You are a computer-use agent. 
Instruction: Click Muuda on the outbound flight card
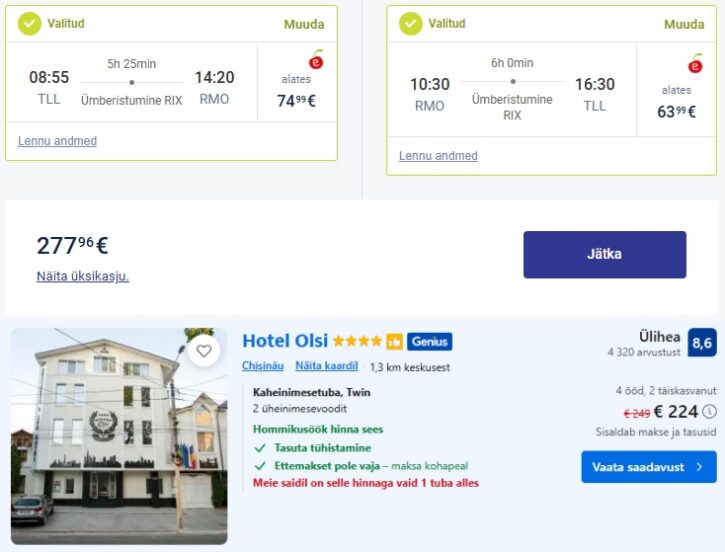pos(303,24)
